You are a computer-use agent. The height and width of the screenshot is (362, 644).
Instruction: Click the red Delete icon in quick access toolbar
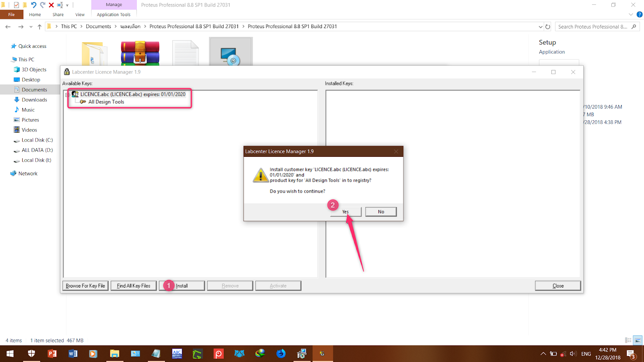point(51,5)
